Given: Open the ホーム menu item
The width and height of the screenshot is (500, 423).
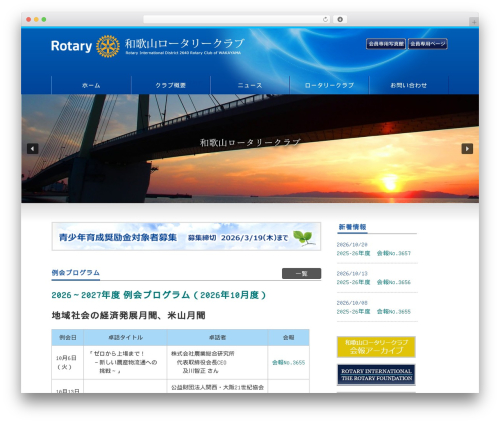Looking at the screenshot, I should click(91, 85).
